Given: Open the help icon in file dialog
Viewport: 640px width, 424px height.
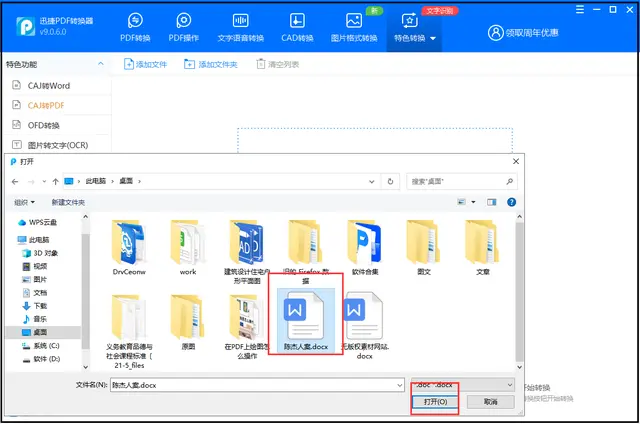Looking at the screenshot, I should pos(511,202).
